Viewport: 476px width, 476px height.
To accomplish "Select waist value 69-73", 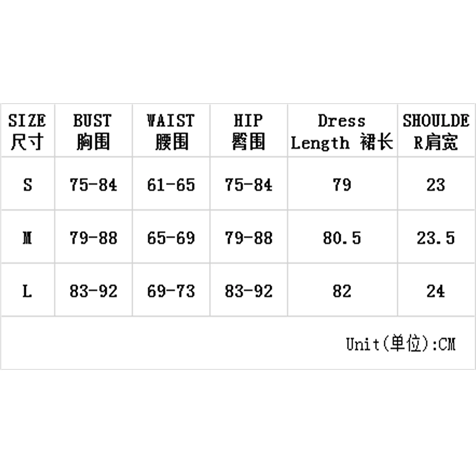I will click(171, 291).
